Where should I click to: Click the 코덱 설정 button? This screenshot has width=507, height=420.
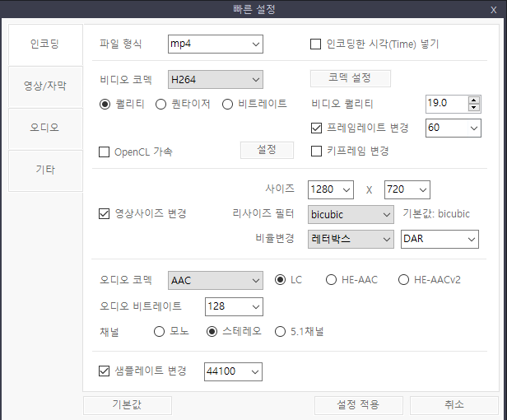[350, 78]
